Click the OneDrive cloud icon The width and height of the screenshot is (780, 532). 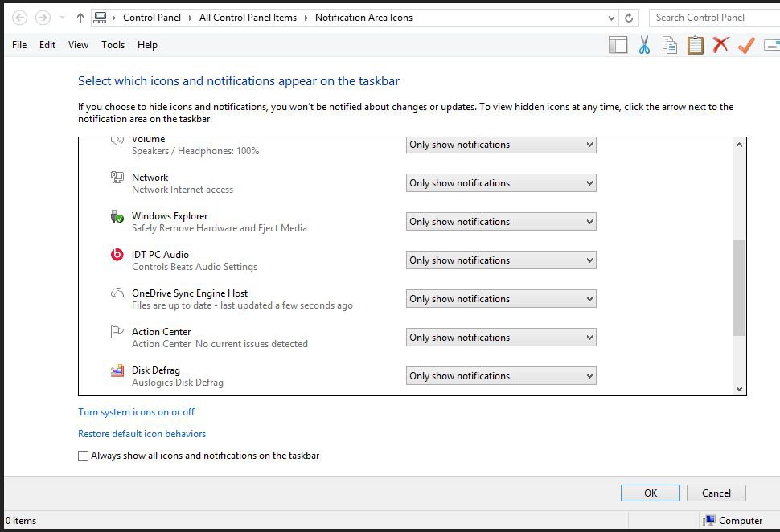(x=117, y=293)
